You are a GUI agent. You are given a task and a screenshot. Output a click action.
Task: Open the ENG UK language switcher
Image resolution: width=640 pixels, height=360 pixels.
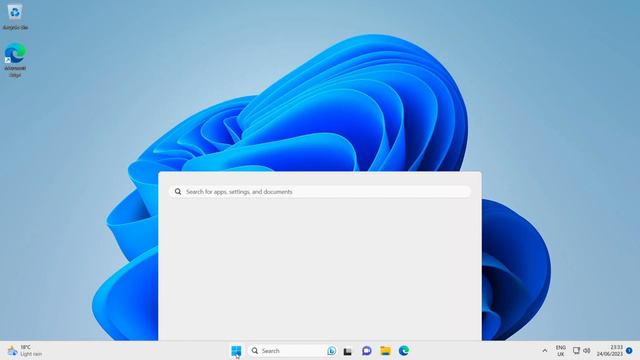click(561, 351)
